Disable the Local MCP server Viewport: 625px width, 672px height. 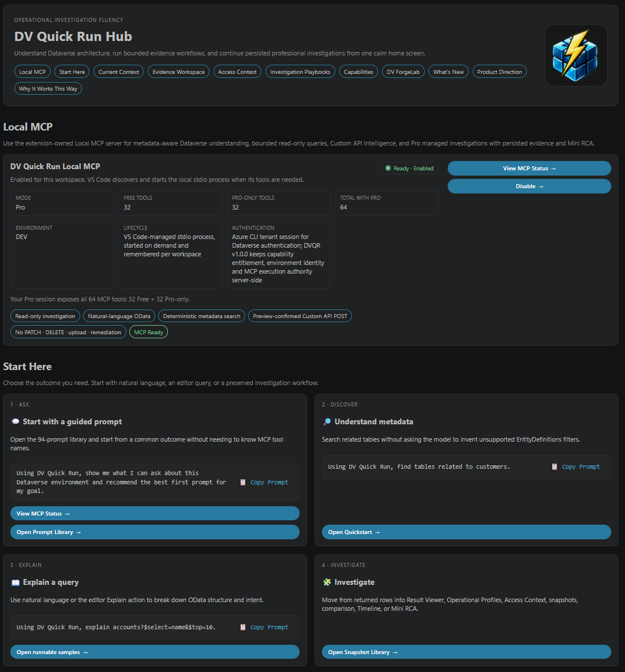(529, 186)
